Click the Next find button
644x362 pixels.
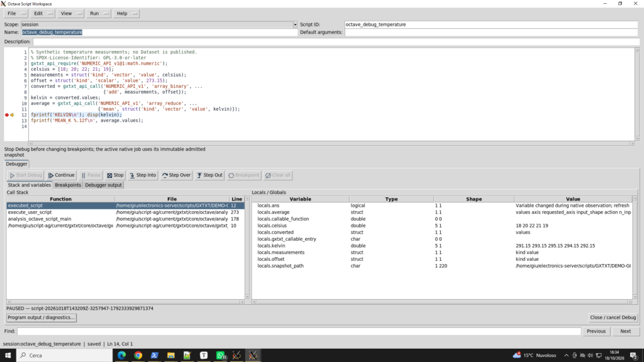click(x=626, y=331)
